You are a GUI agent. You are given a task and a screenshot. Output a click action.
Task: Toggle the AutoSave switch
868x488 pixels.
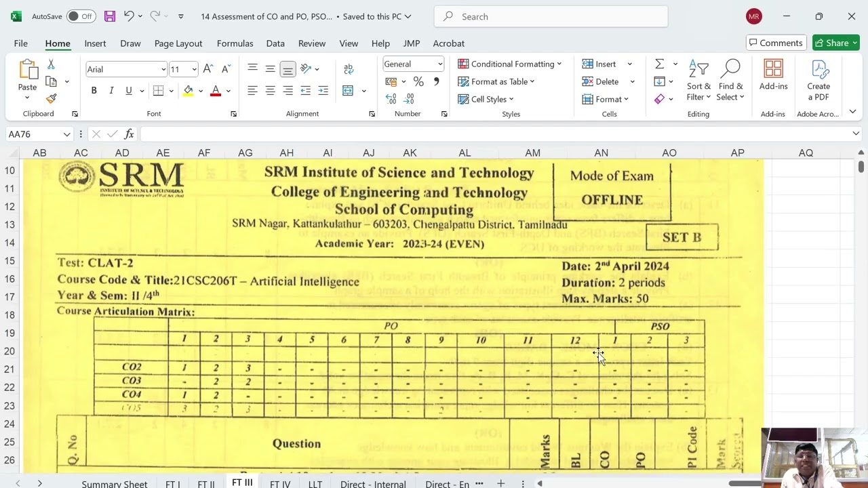81,16
